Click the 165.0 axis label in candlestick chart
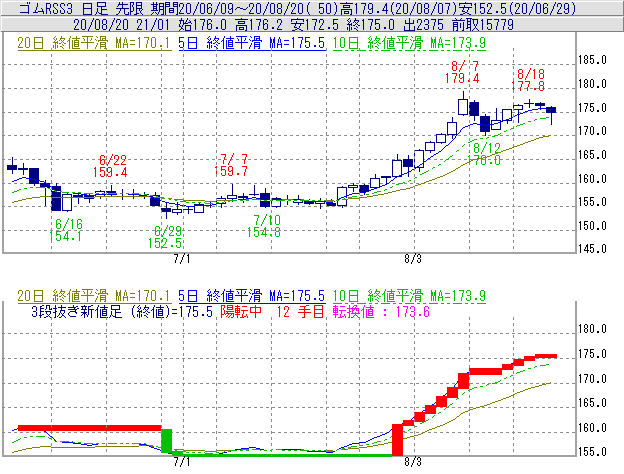Screen dimensions: 624x474 (592, 155)
